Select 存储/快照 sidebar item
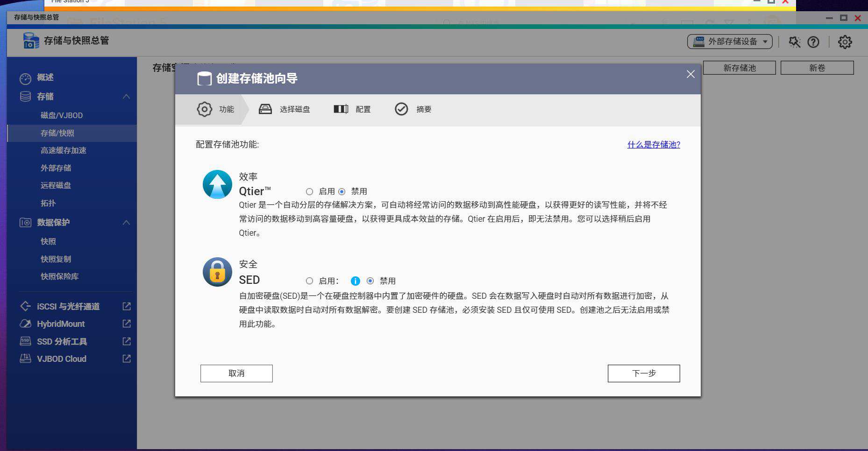This screenshot has height=451, width=868. 72,133
